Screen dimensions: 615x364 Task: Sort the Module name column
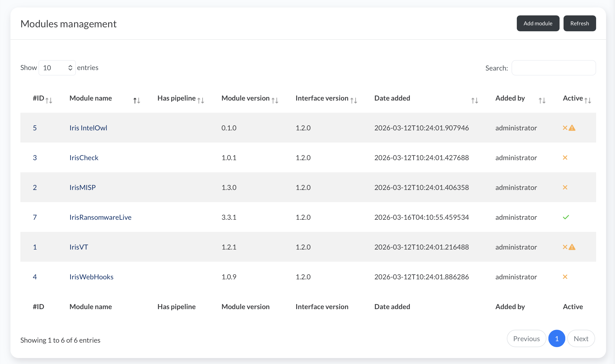(x=136, y=100)
